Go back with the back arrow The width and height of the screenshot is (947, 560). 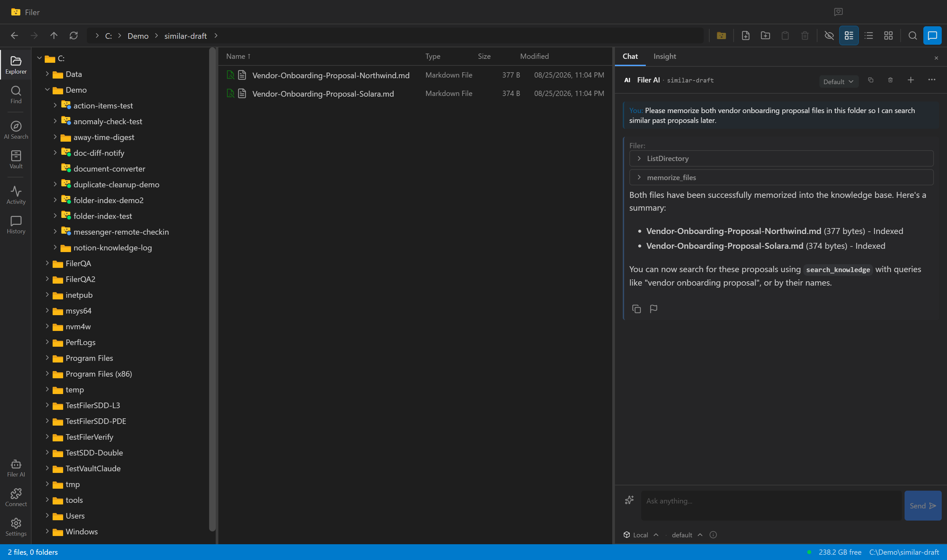(14, 35)
